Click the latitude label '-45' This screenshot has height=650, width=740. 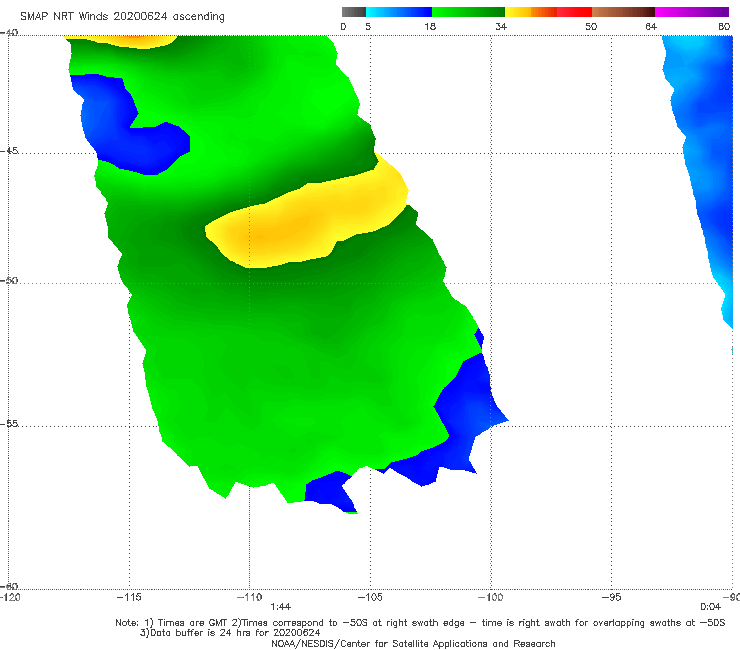[x=9, y=151]
